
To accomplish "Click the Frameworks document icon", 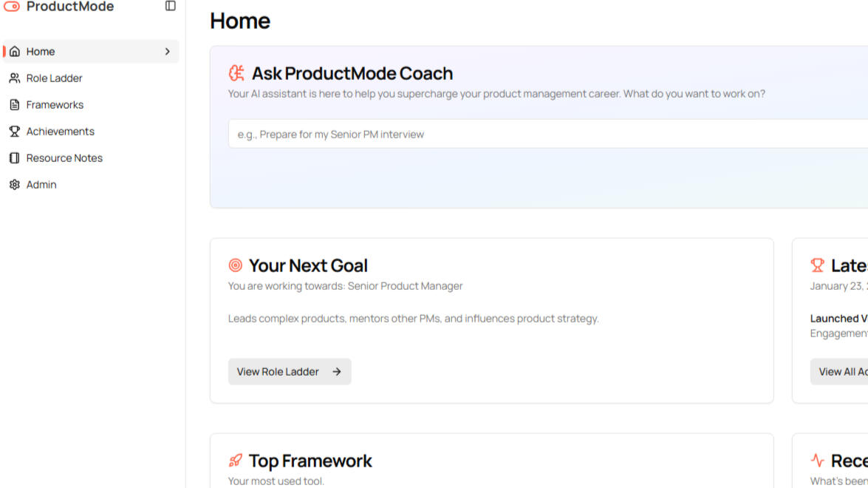I will pos(15,105).
